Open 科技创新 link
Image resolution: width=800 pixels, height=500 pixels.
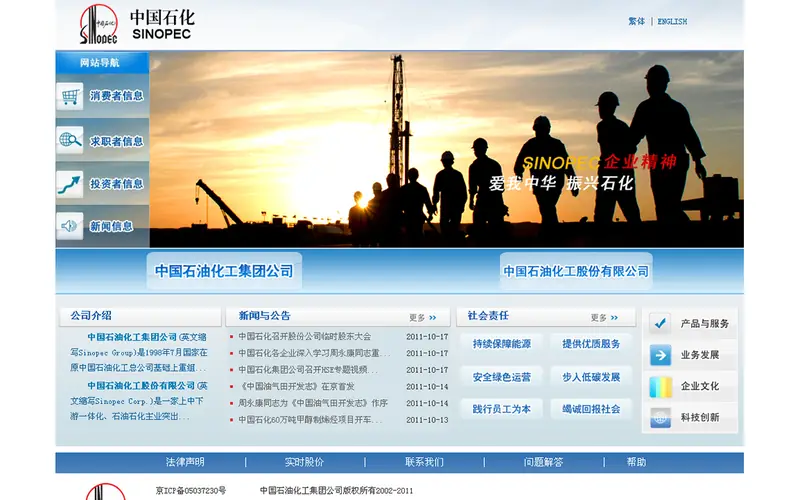[x=699, y=418]
